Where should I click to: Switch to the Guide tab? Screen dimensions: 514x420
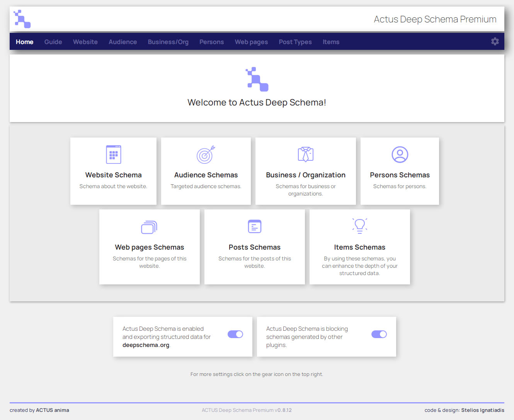coord(53,42)
